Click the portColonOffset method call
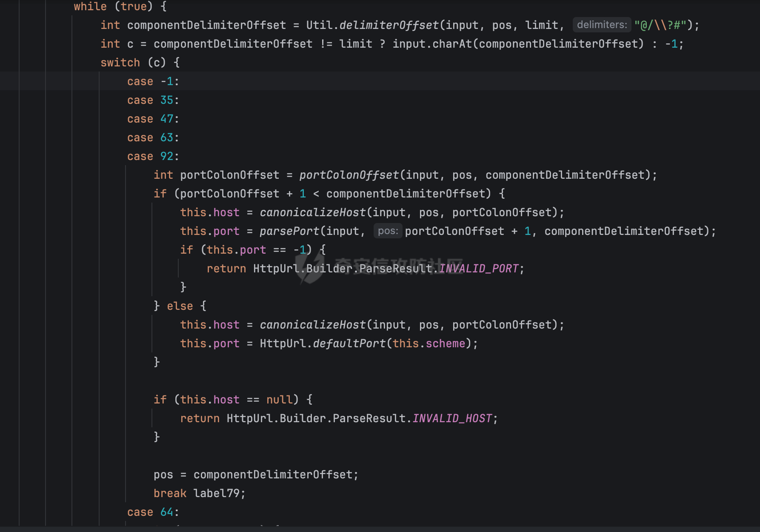The height and width of the screenshot is (532, 760). [349, 175]
